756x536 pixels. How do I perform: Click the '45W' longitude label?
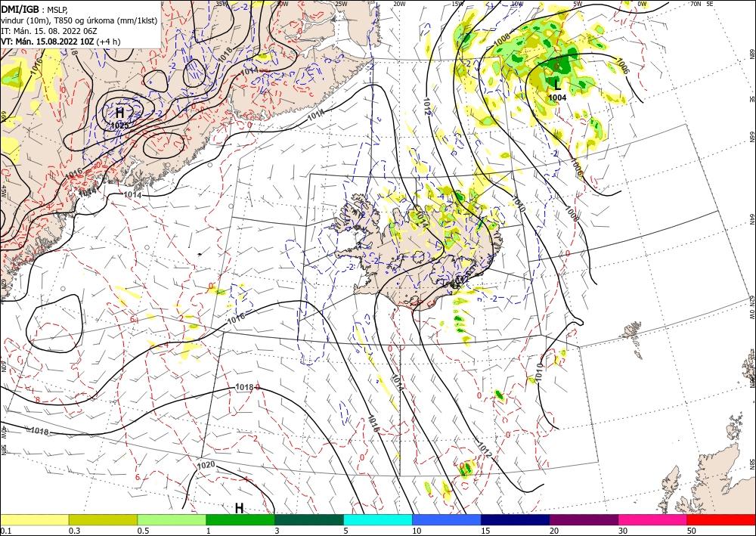click(3, 191)
